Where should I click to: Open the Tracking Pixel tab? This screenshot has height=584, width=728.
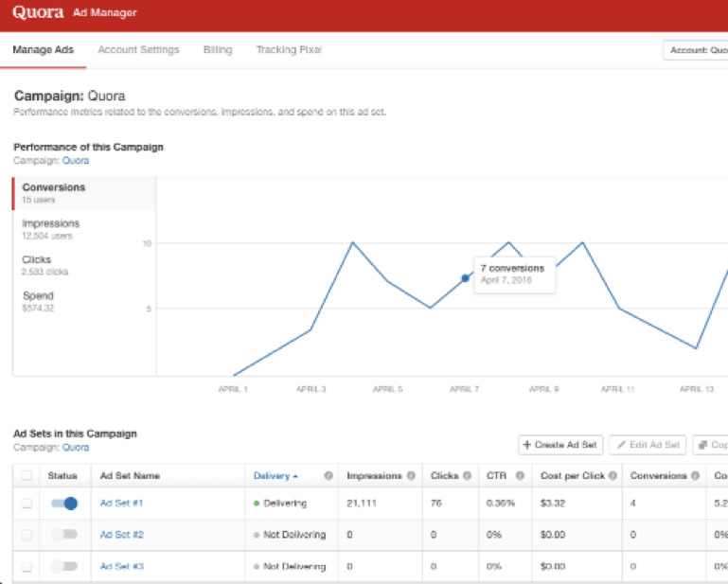click(x=289, y=49)
